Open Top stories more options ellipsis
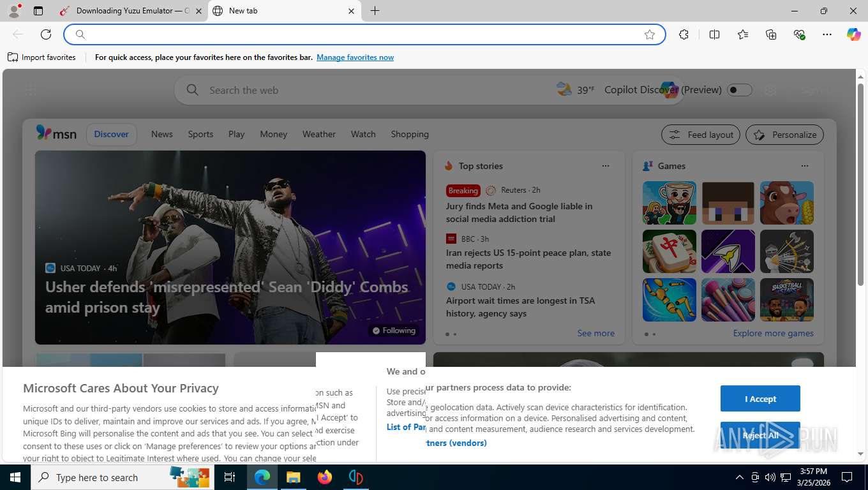Viewport: 868px width, 490px height. pyautogui.click(x=606, y=166)
